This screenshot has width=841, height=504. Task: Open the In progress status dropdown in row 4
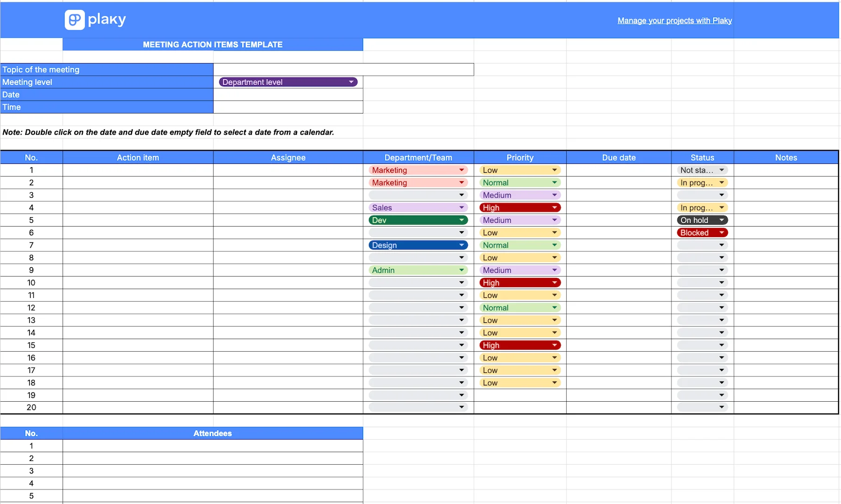point(702,208)
